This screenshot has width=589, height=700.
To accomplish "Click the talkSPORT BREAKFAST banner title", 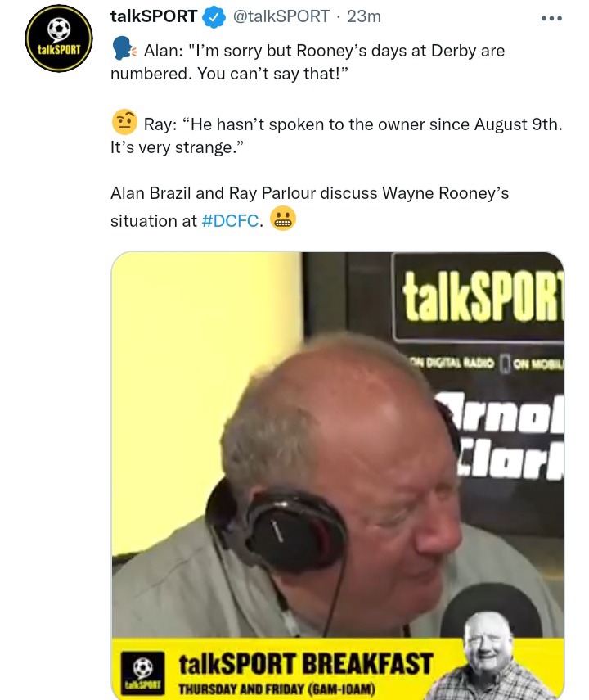I will coord(306,663).
